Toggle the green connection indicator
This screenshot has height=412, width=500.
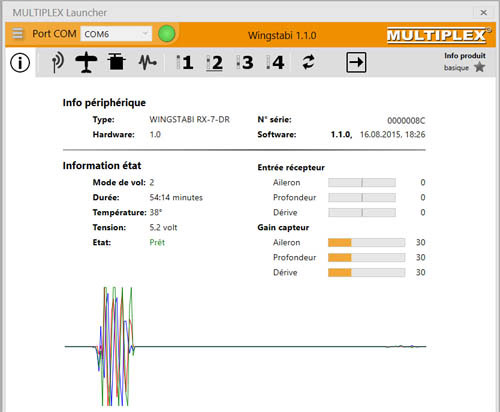167,34
